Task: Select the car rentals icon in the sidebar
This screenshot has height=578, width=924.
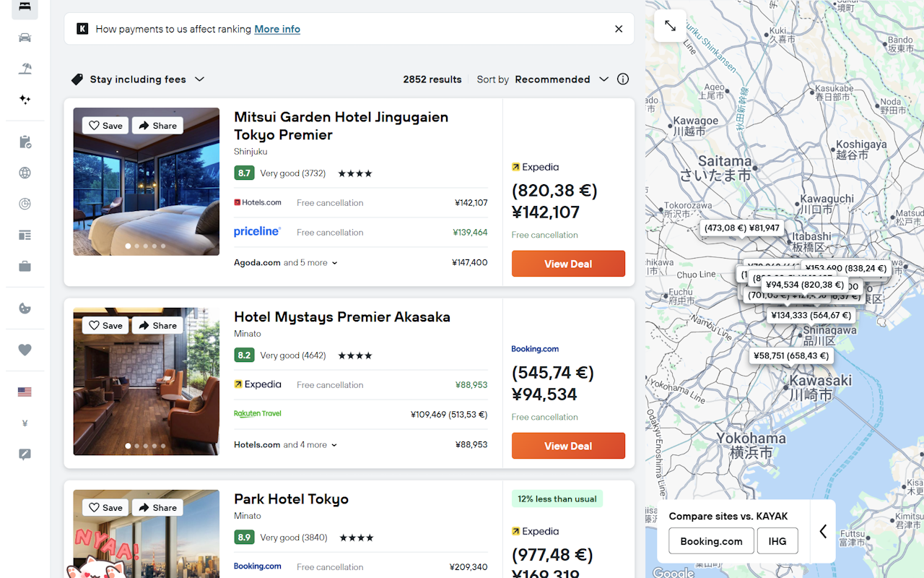Action: click(25, 37)
